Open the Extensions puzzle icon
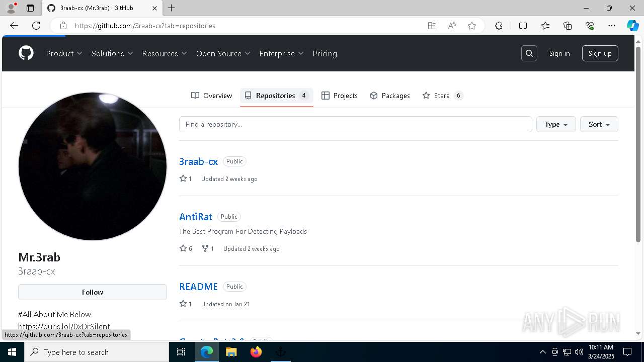The width and height of the screenshot is (644, 362). (x=499, y=26)
